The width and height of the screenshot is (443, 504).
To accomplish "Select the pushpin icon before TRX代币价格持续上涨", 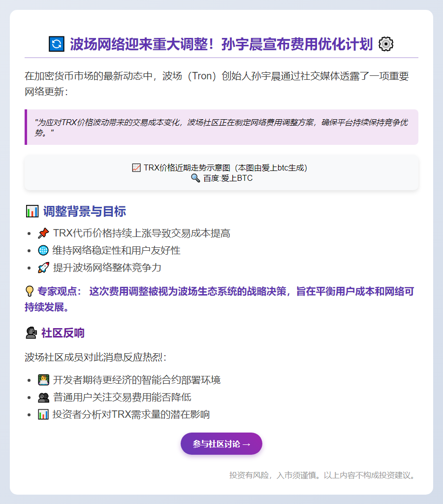I will pos(42,233).
